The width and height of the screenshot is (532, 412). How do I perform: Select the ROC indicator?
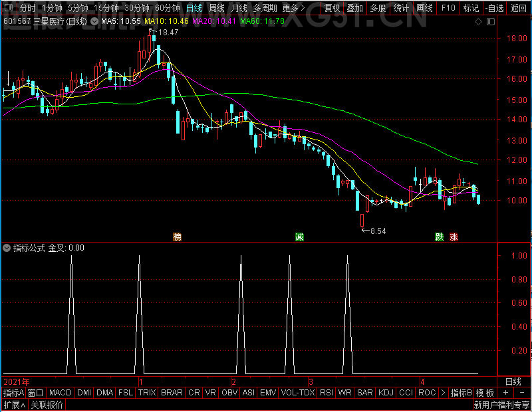(427, 393)
